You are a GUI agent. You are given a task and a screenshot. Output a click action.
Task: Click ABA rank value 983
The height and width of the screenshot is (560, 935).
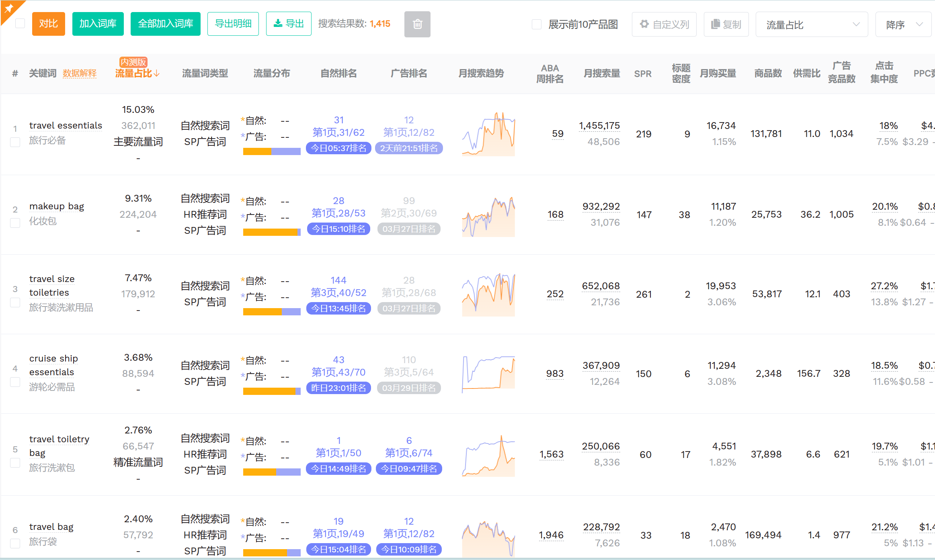pos(555,374)
